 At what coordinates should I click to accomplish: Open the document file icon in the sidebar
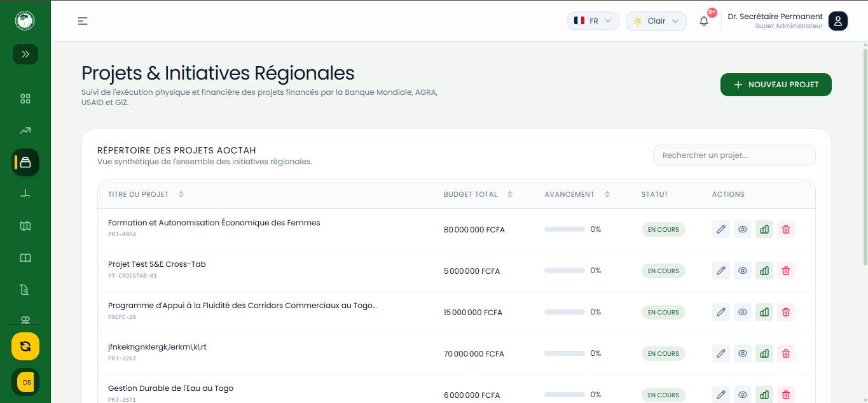[25, 290]
